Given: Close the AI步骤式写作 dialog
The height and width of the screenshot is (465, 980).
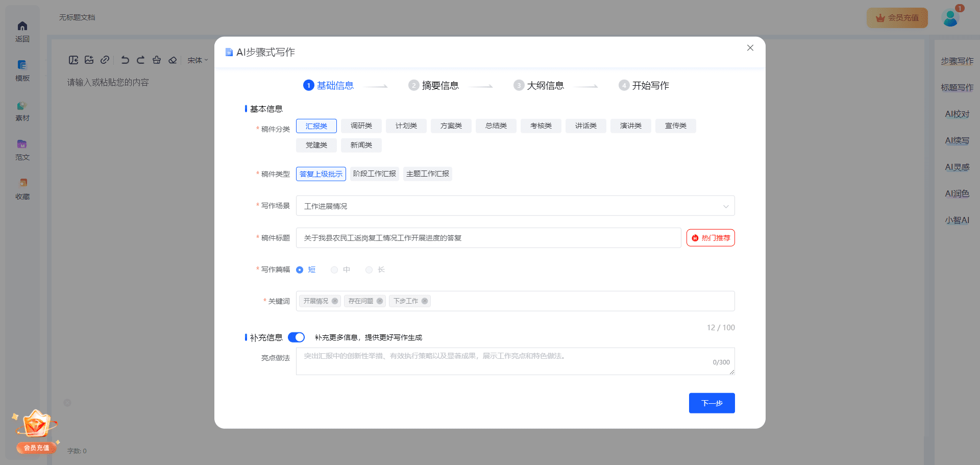Looking at the screenshot, I should point(750,48).
